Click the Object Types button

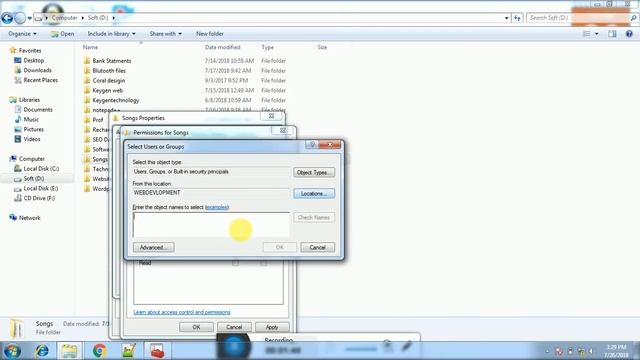point(314,172)
